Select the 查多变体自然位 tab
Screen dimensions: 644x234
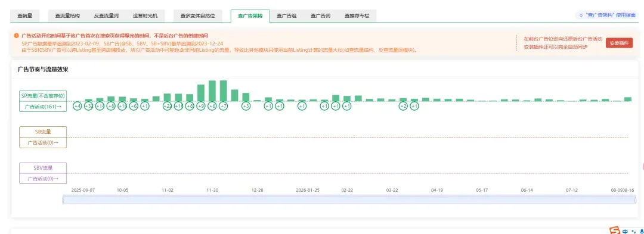click(197, 15)
